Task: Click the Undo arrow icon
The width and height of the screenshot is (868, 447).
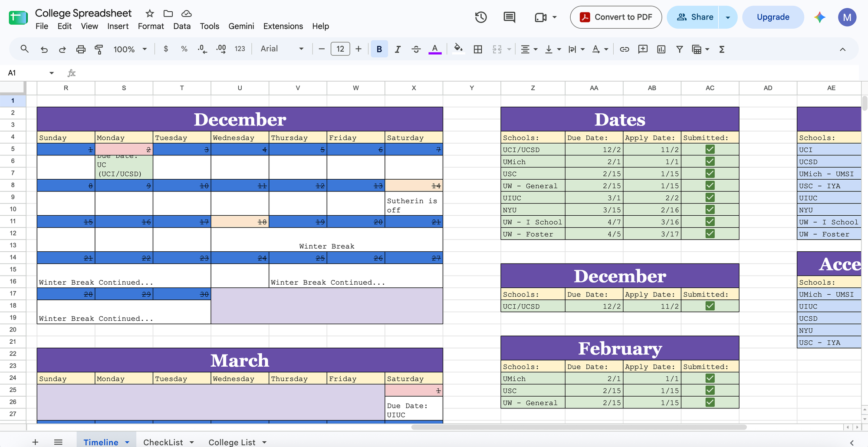Action: pos(44,49)
